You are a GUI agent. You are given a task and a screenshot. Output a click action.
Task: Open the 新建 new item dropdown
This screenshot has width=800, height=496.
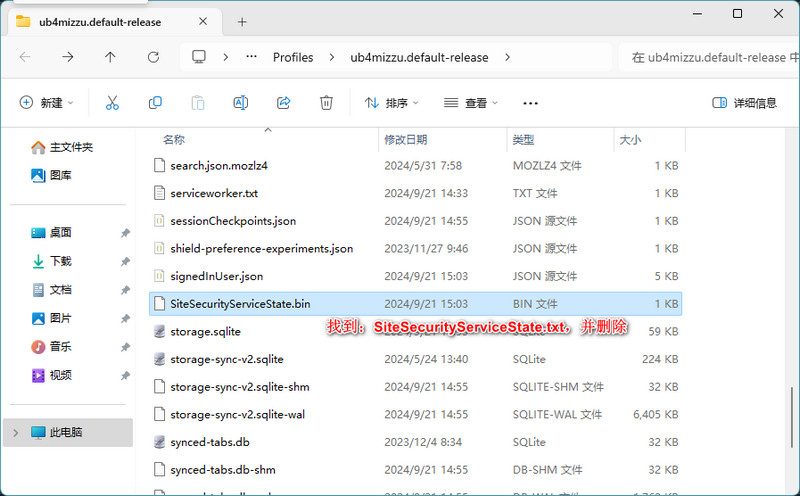(x=46, y=103)
